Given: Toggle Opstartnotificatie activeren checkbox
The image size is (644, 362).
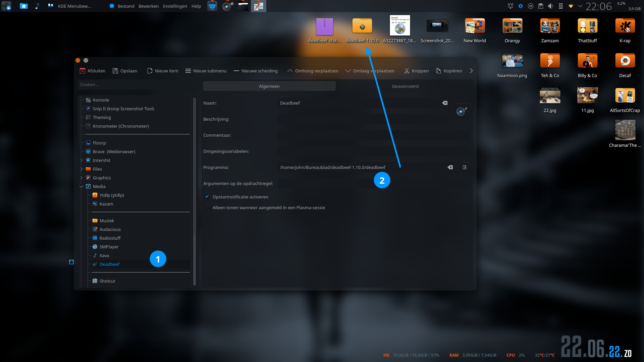Looking at the screenshot, I should tap(207, 197).
